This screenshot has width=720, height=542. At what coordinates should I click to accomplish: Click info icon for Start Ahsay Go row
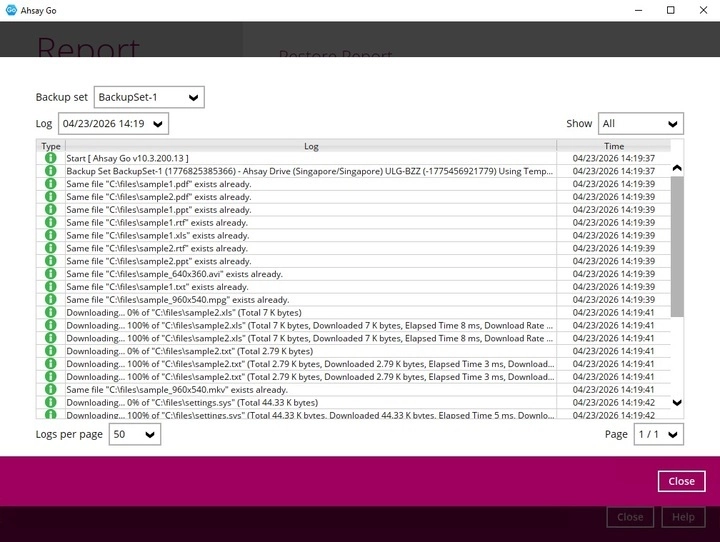tap(51, 158)
